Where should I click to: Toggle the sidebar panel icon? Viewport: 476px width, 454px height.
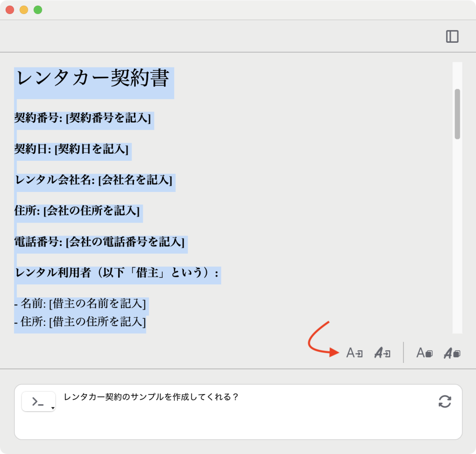(x=452, y=37)
